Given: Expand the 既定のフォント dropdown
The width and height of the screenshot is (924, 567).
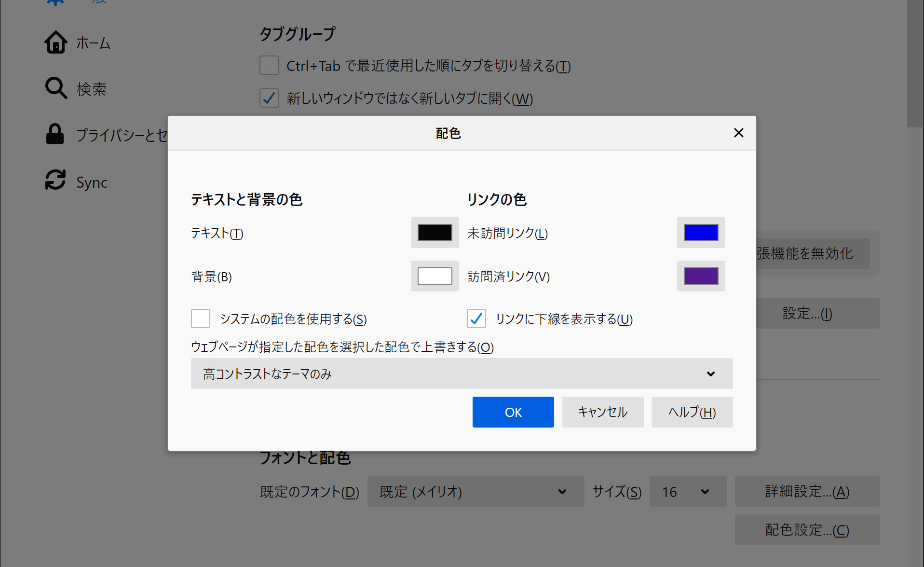Looking at the screenshot, I should point(476,491).
